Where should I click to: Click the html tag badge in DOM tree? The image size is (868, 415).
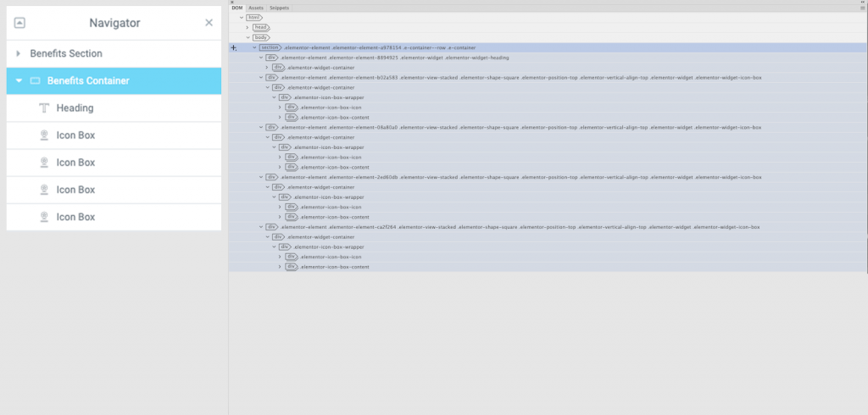pyautogui.click(x=253, y=17)
